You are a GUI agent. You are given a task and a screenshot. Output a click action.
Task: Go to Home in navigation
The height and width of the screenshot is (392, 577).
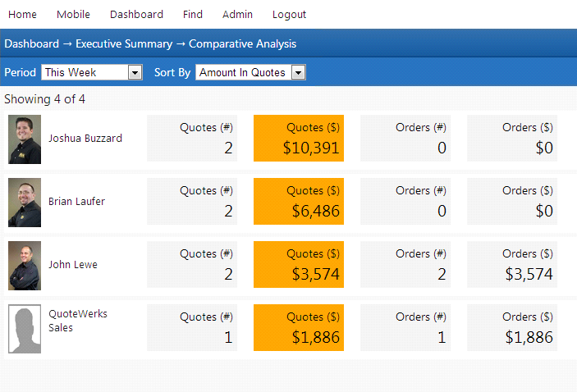(x=22, y=15)
